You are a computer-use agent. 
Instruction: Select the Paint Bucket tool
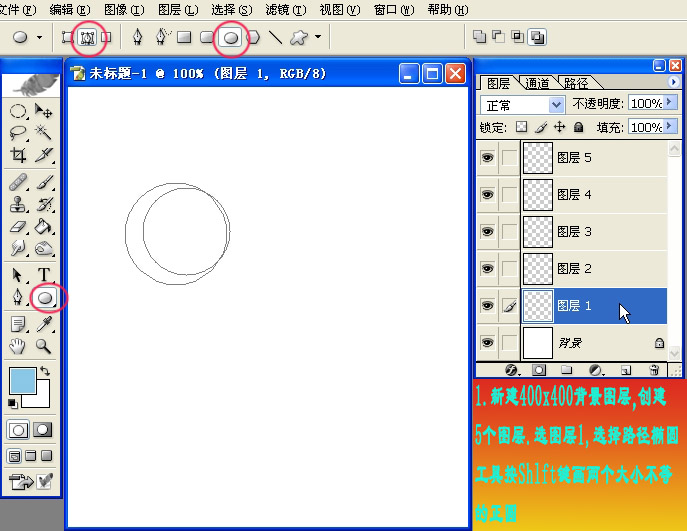[43, 227]
